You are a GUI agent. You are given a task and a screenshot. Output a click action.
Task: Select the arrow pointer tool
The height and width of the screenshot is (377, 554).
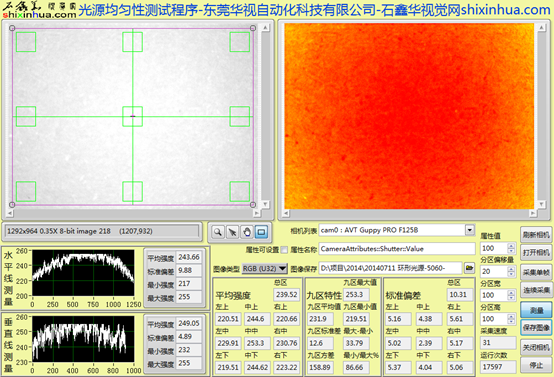click(x=232, y=232)
